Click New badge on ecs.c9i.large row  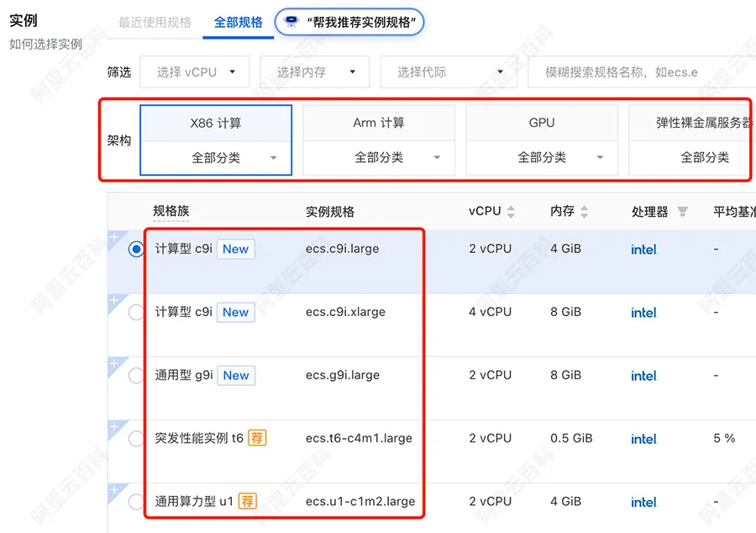[236, 249]
